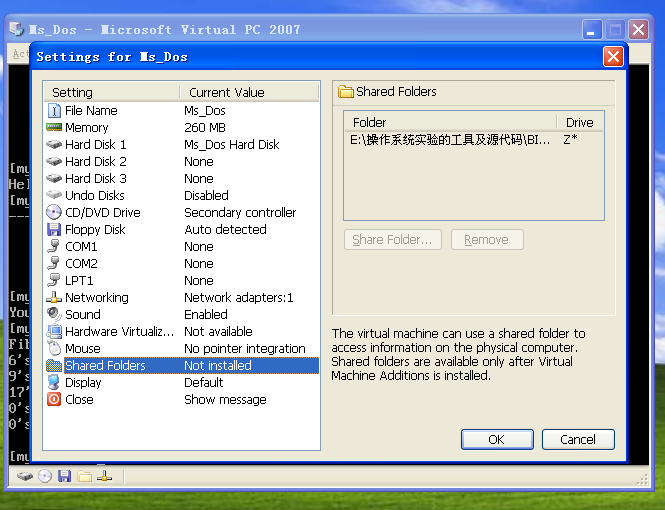This screenshot has width=665, height=510.
Task: Click the Hard Disk 1 drive icon
Action: (54, 145)
